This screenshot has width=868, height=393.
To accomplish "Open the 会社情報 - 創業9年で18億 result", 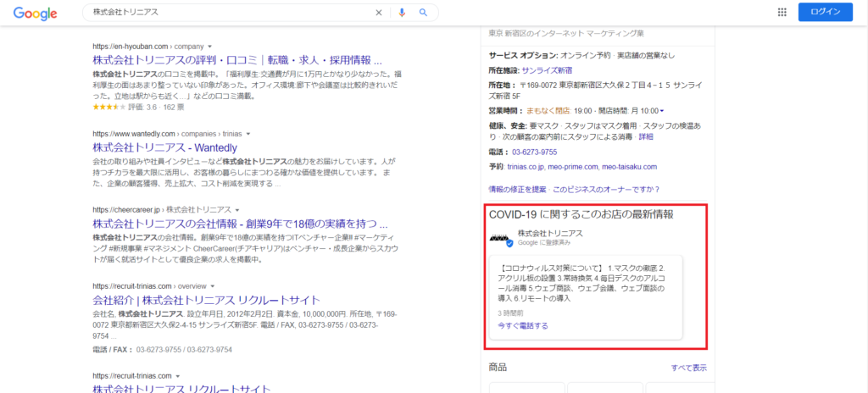I will point(240,224).
